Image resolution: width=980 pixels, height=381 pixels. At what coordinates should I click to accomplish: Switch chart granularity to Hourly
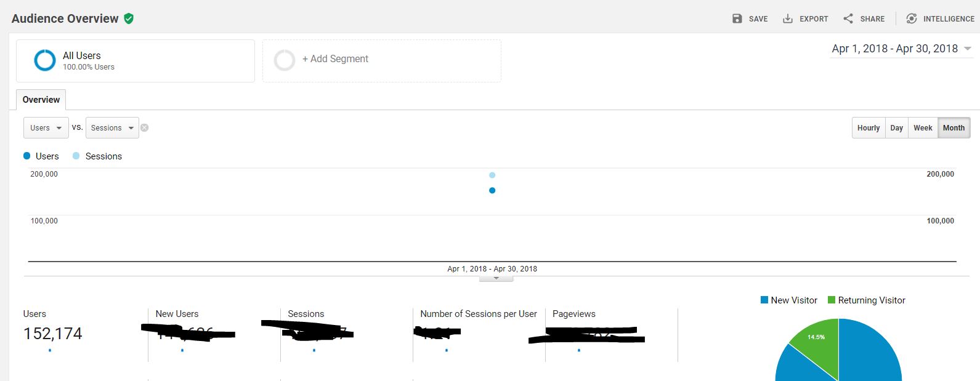[x=869, y=128]
